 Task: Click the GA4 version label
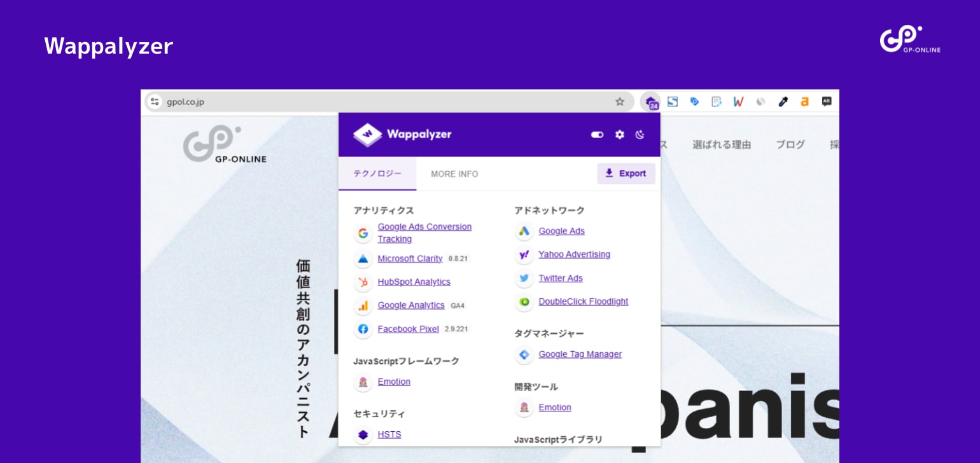[458, 306]
